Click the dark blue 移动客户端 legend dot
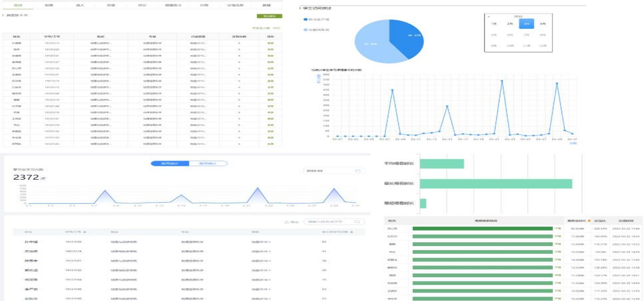The height and width of the screenshot is (301, 644). (x=305, y=20)
